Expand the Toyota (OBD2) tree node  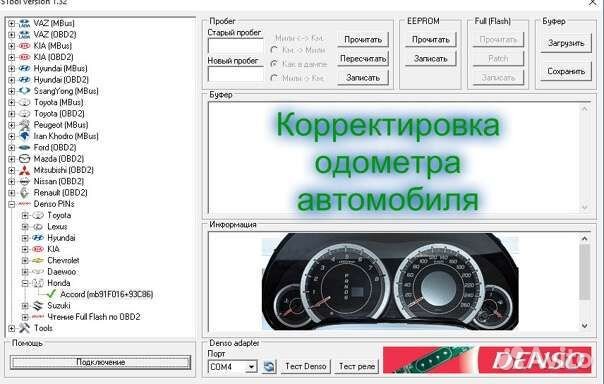click(12, 114)
